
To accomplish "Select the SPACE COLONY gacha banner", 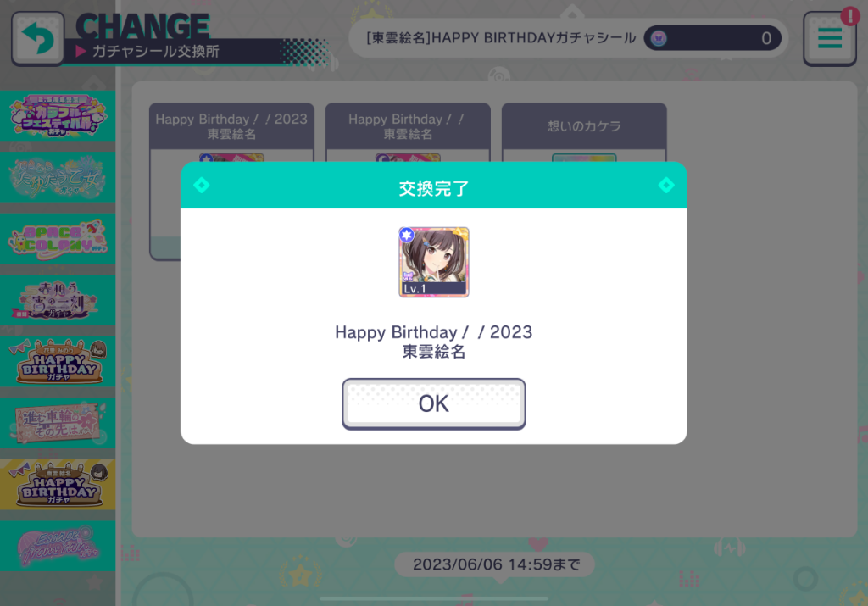I will pyautogui.click(x=58, y=238).
